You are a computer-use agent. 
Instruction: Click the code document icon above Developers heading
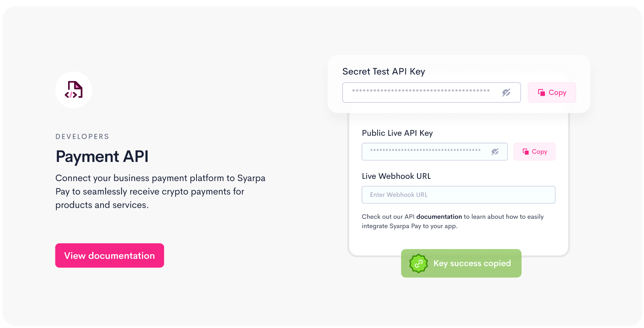click(74, 90)
